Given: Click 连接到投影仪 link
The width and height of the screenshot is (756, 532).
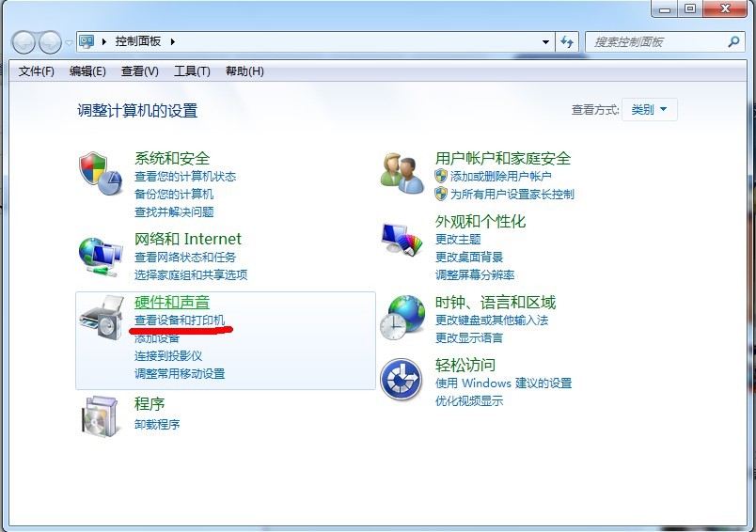Looking at the screenshot, I should coord(168,356).
